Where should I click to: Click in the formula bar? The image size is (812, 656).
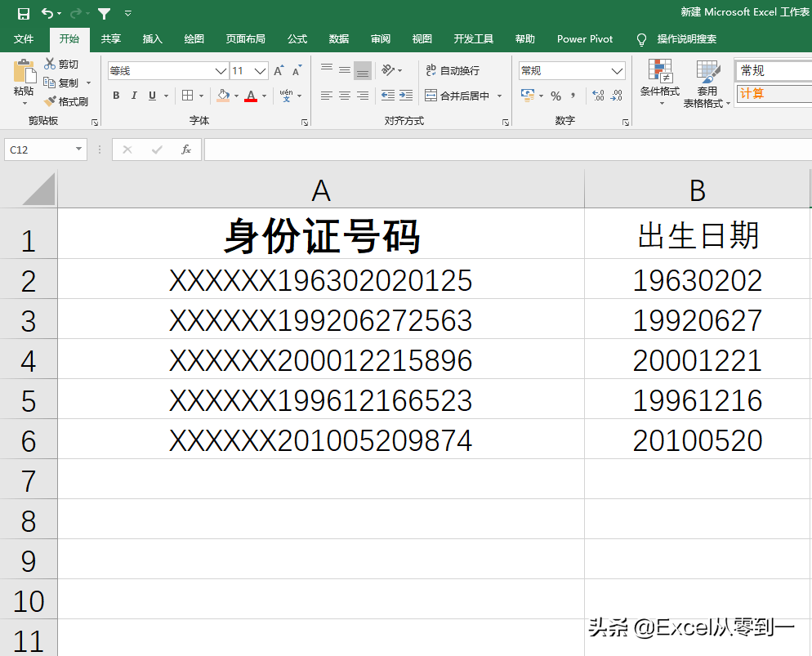point(508,149)
